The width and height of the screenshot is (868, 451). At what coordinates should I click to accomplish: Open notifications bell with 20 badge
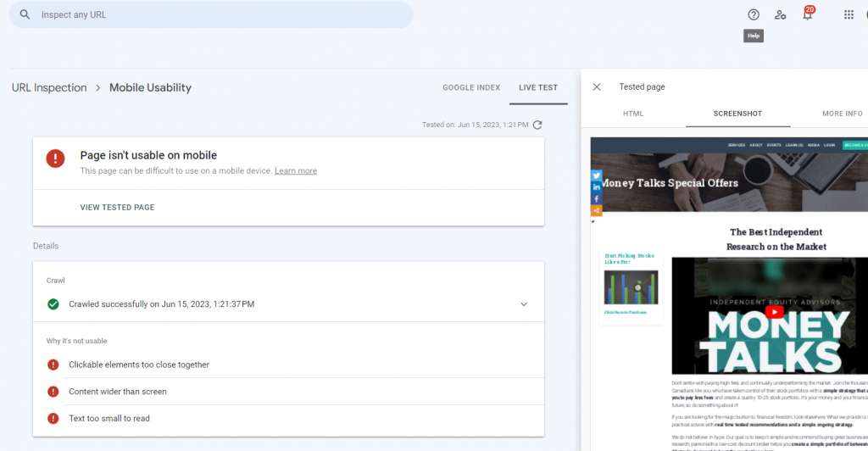[x=808, y=14]
